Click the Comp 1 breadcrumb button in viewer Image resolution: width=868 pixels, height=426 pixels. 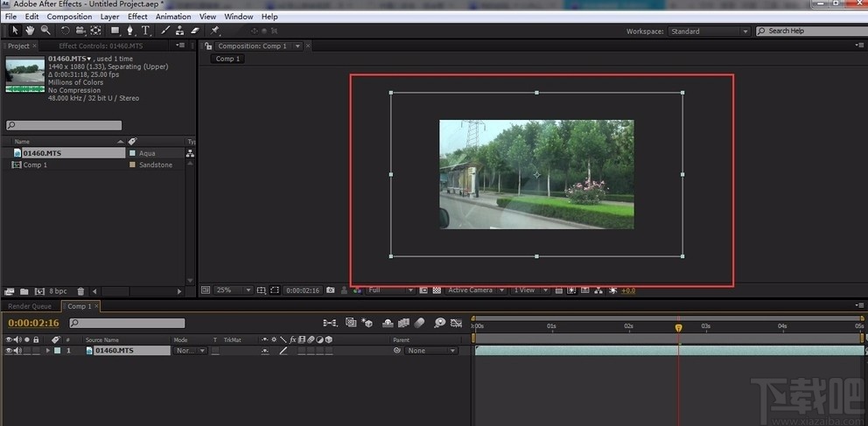[227, 59]
